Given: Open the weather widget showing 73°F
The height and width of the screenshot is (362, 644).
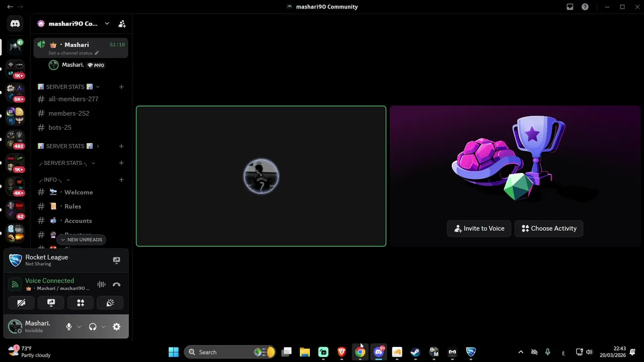Looking at the screenshot, I should point(30,352).
